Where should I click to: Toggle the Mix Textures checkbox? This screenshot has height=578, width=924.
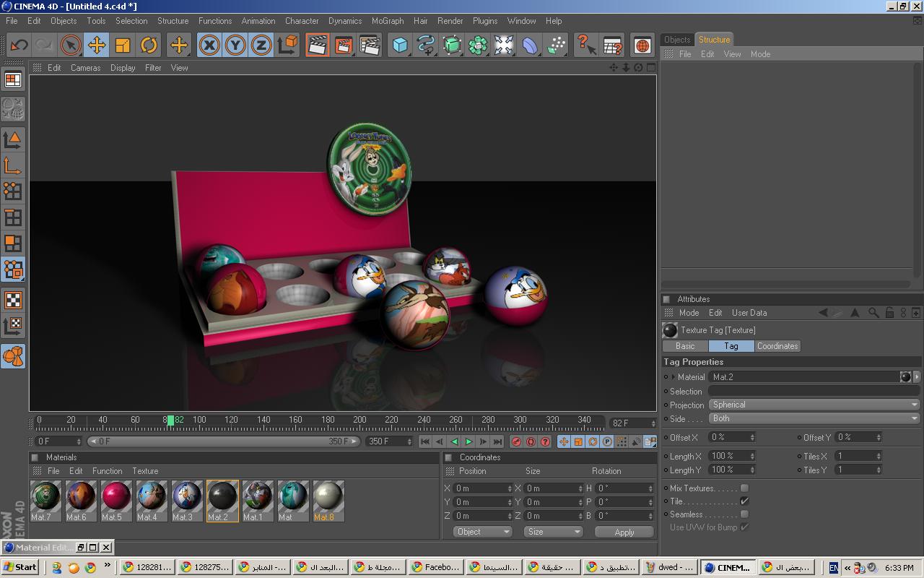pos(744,488)
